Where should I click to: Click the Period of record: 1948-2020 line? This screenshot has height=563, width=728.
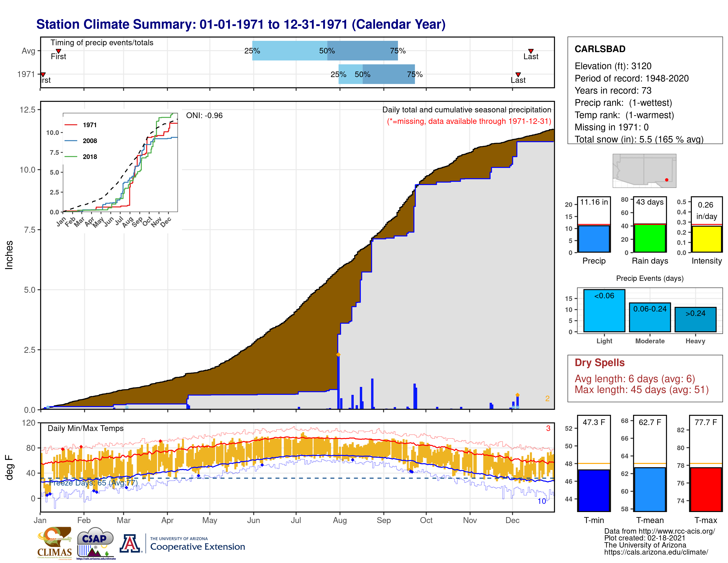click(632, 78)
